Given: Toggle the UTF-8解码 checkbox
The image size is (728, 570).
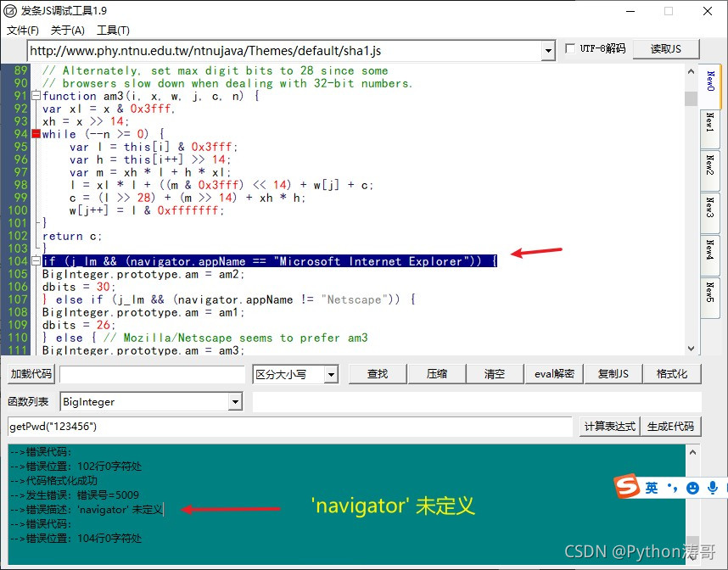Looking at the screenshot, I should point(570,48).
